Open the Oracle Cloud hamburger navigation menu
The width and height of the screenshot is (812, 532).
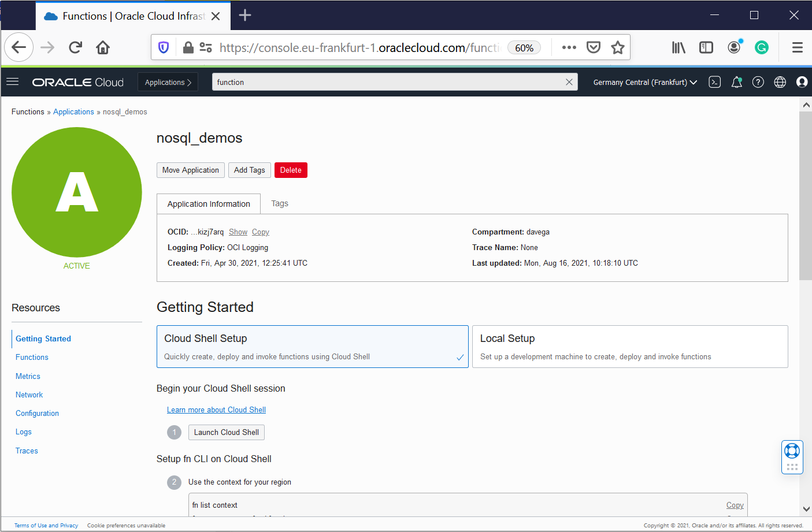13,82
